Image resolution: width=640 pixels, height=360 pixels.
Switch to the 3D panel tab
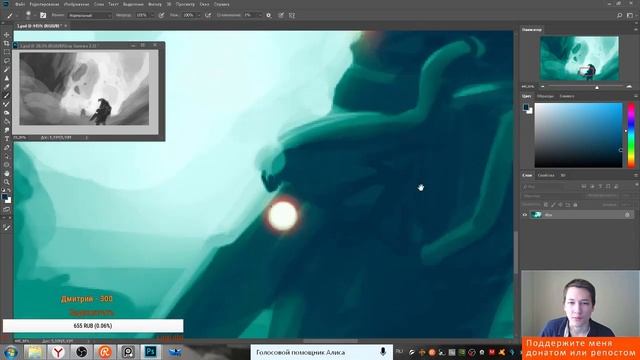point(563,175)
